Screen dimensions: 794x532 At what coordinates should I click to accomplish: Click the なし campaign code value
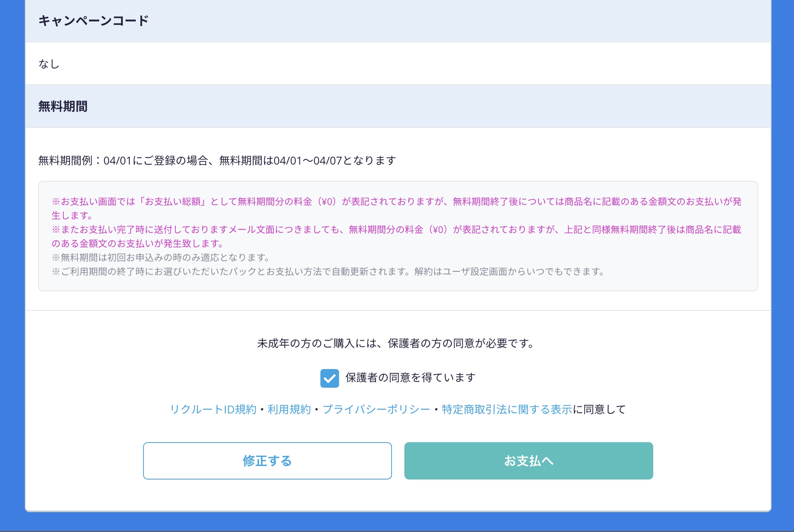click(x=49, y=63)
